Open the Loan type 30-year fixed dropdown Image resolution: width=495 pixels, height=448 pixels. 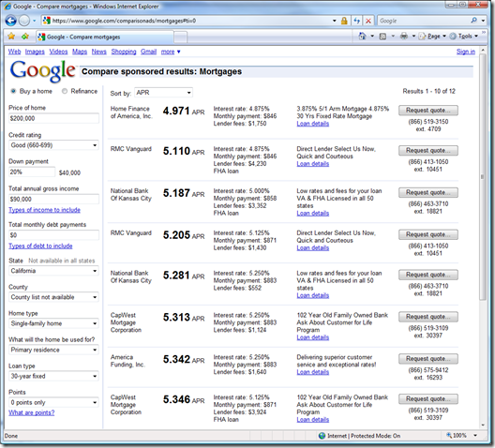point(53,376)
